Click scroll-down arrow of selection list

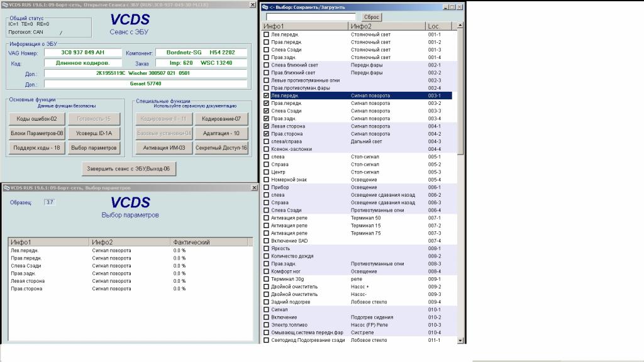point(460,340)
